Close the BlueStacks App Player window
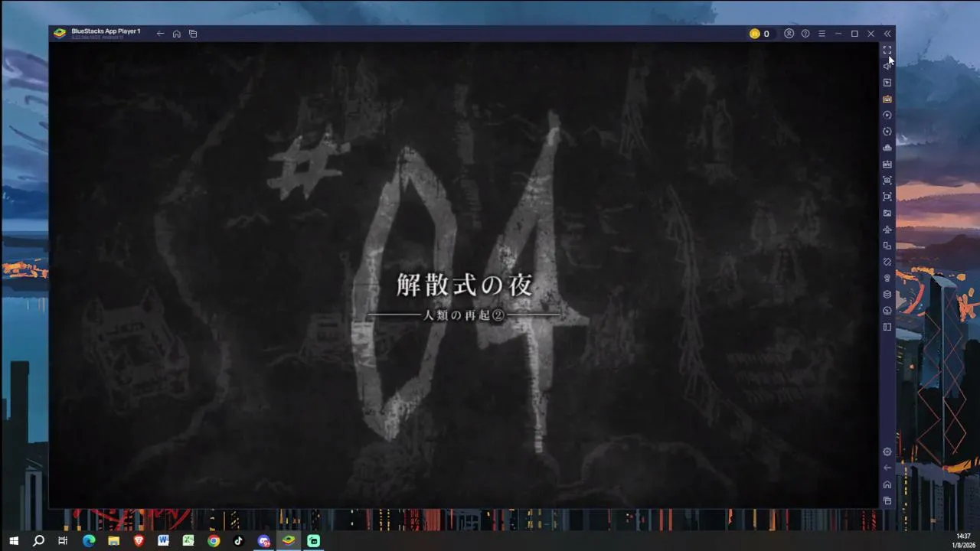This screenshot has height=551, width=980. point(871,34)
